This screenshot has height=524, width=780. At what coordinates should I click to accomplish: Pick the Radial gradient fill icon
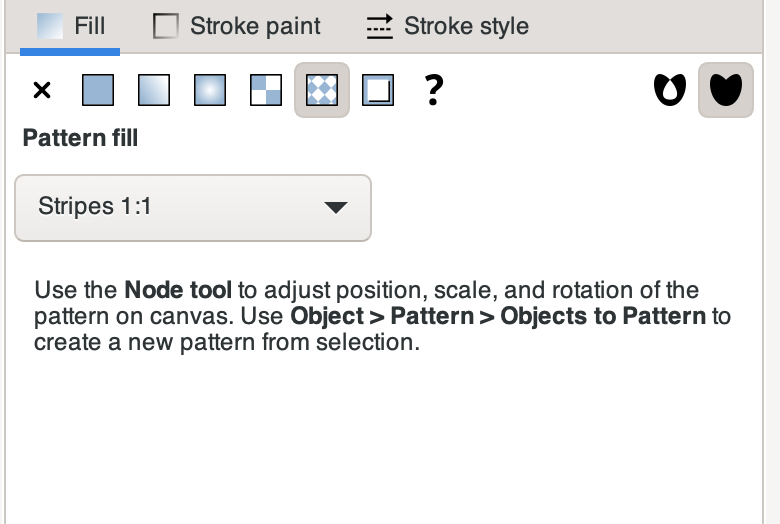pos(210,90)
